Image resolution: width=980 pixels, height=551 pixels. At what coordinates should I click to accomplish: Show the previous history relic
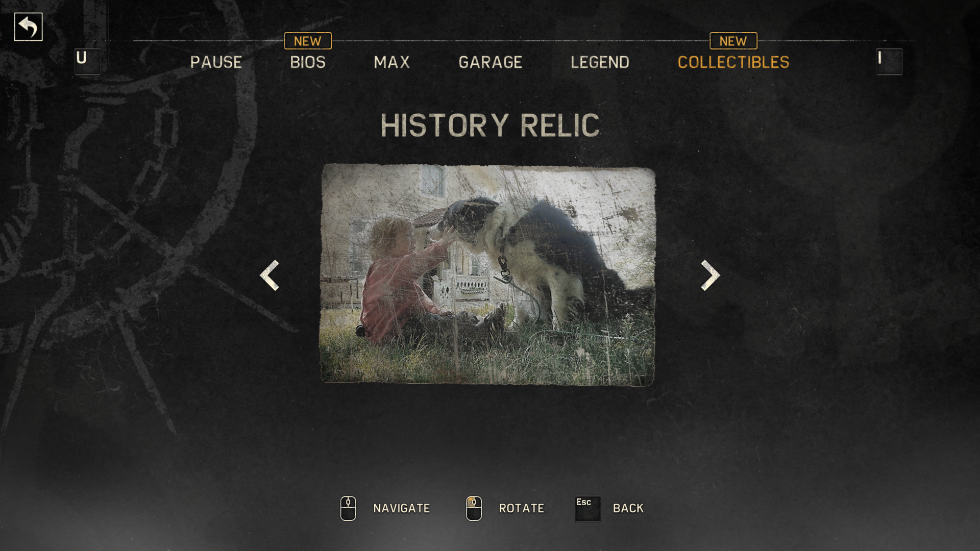(x=269, y=275)
